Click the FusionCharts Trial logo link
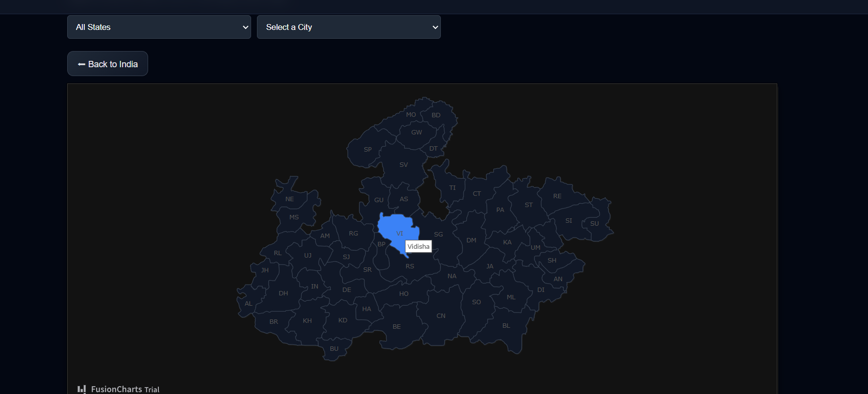 coord(119,389)
